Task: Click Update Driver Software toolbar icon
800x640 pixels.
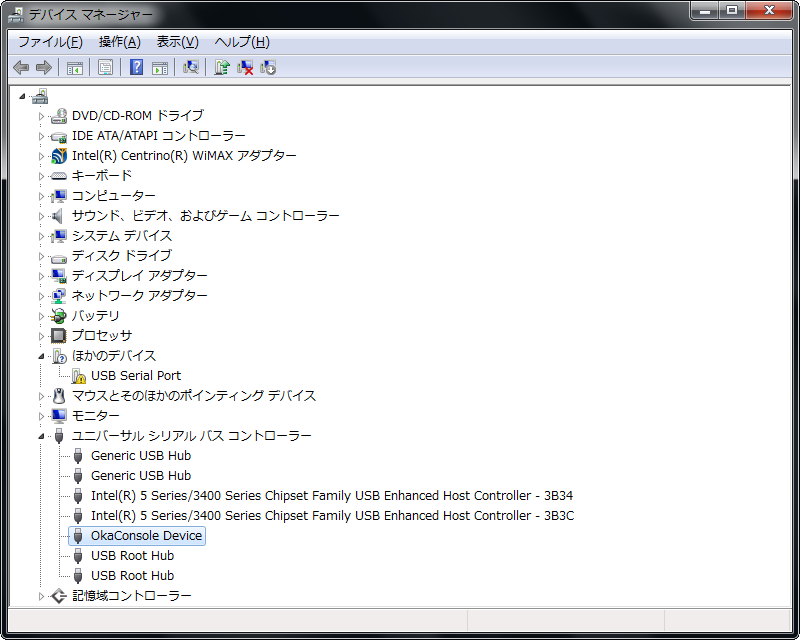Action: 222,67
